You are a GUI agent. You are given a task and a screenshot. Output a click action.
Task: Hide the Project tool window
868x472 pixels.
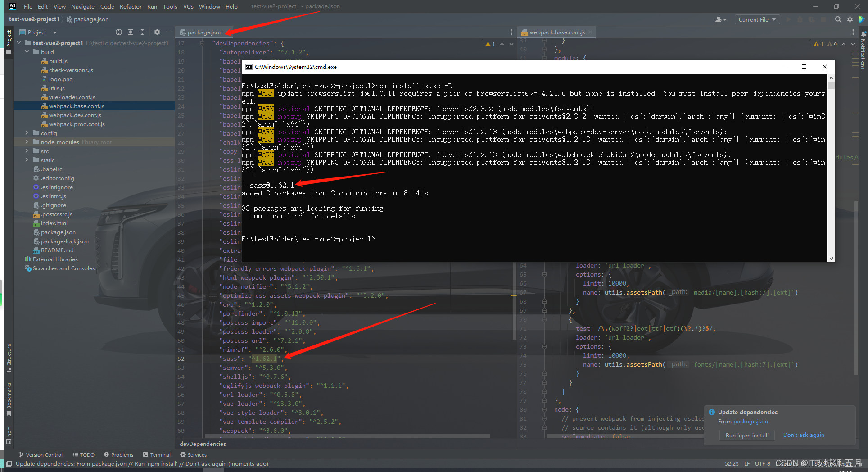point(169,32)
